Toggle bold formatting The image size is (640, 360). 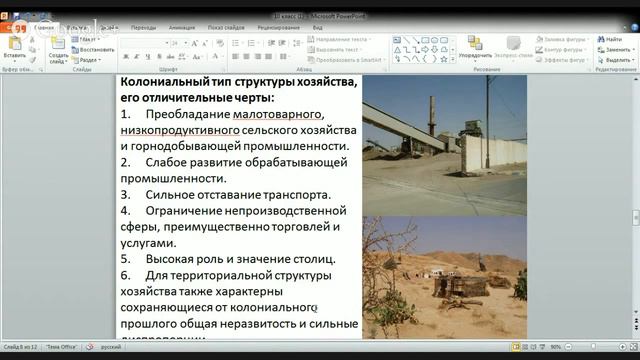[x=126, y=57]
